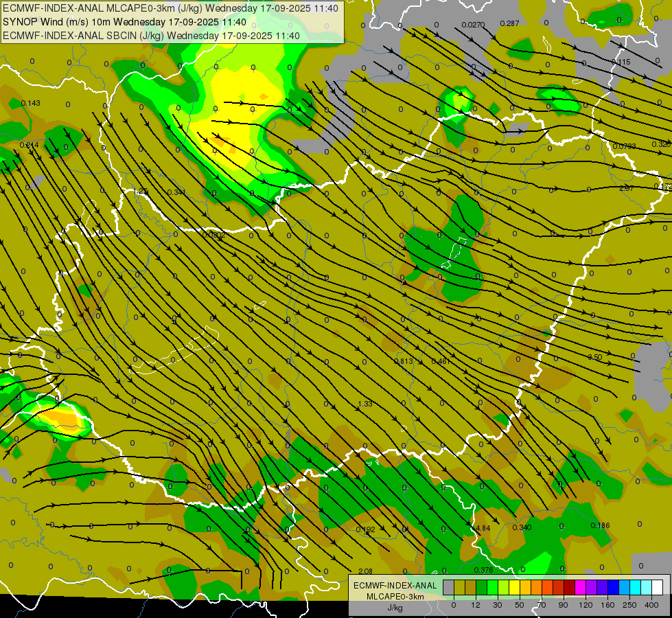Image resolution: width=672 pixels, height=618 pixels.
Task: Select the white swatch at legend end
Action: tap(657, 588)
